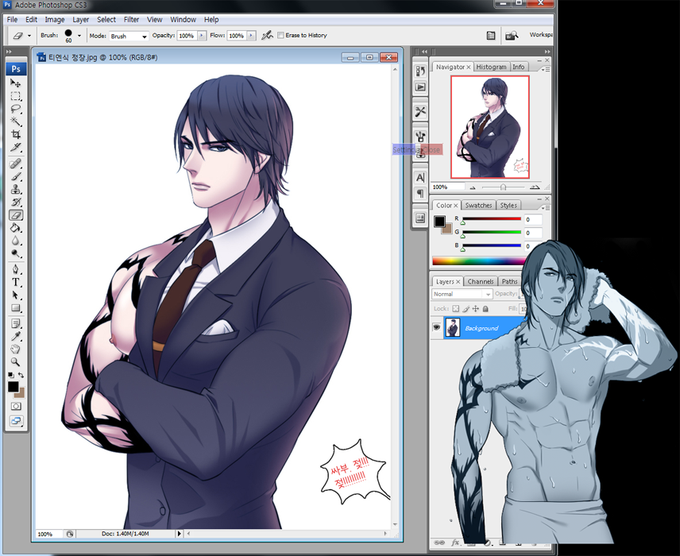The image size is (680, 556).
Task: Toggle lock transparent pixels
Action: [x=455, y=309]
